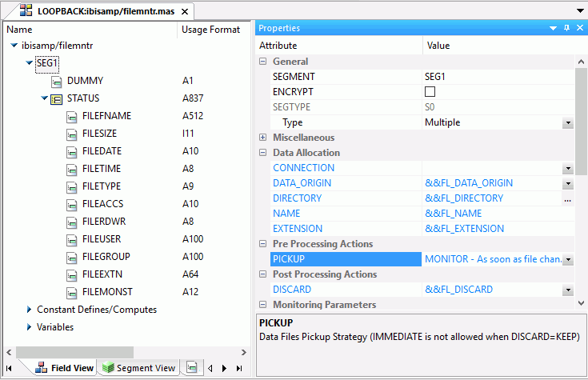Click the SEGMENT value SEG1 field
This screenshot has height=380, width=588.
[x=498, y=77]
